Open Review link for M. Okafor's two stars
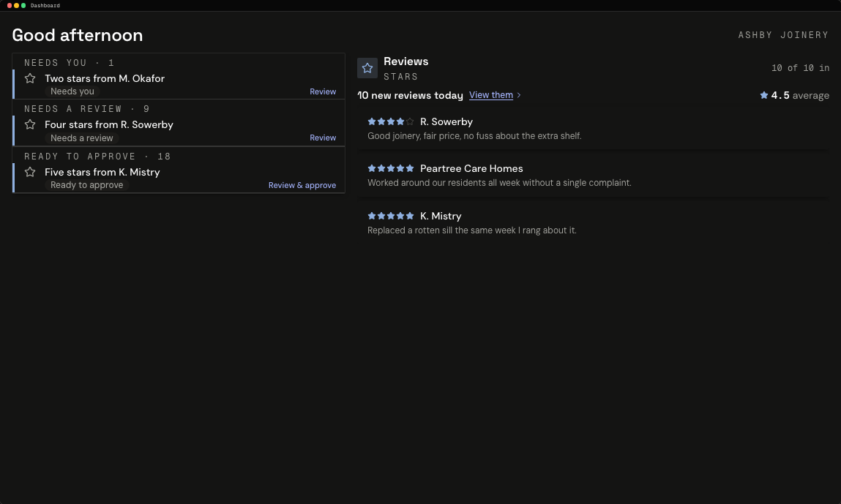 click(323, 91)
